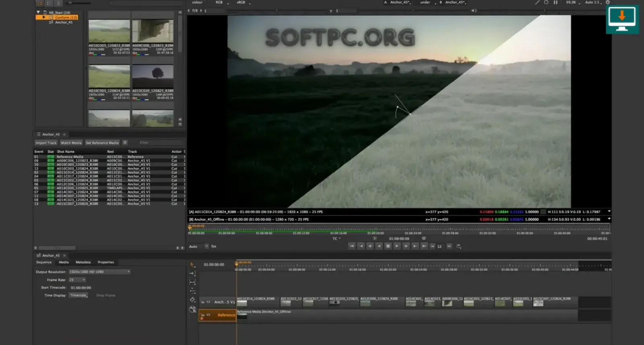Select the timeline trim extend tool

click(192, 282)
